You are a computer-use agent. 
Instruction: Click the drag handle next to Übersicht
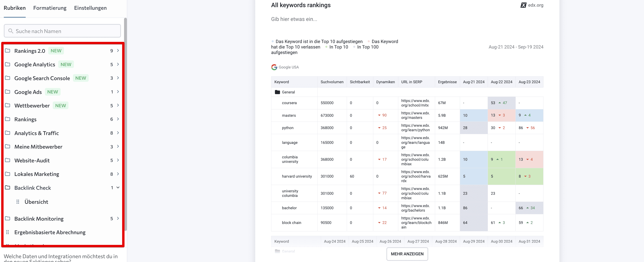18,202
